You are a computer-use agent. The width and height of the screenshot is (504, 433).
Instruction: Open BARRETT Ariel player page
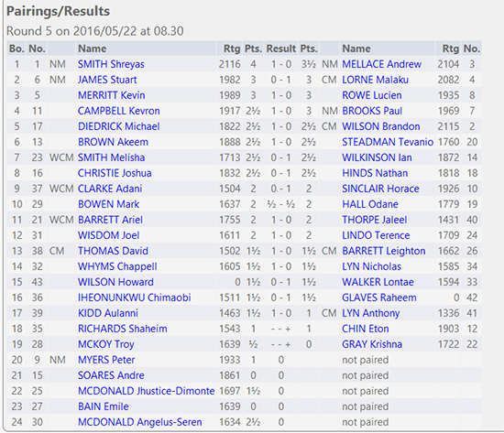point(110,220)
